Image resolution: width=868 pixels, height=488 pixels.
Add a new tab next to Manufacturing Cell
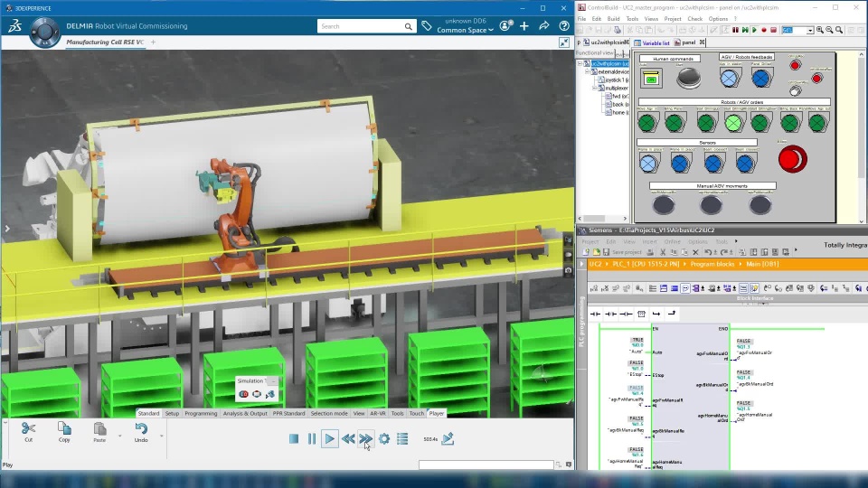pos(154,42)
